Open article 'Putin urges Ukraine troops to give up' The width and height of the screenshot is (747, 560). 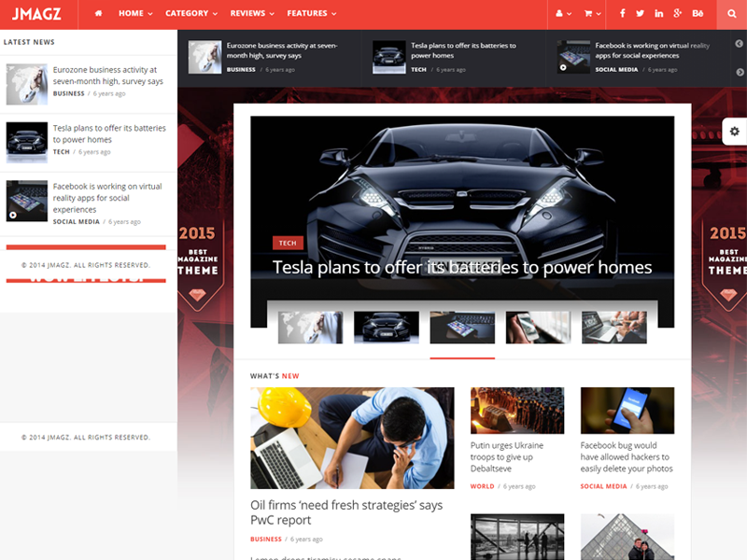pos(507,457)
